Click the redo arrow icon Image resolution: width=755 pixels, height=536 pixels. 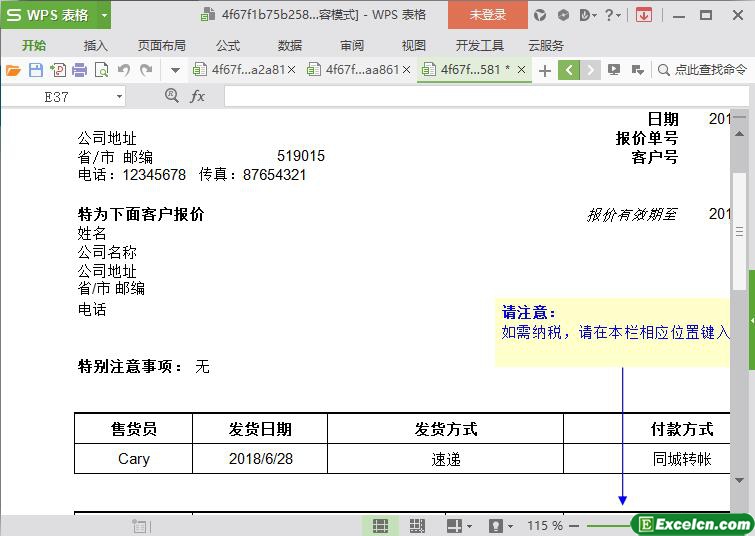point(146,70)
